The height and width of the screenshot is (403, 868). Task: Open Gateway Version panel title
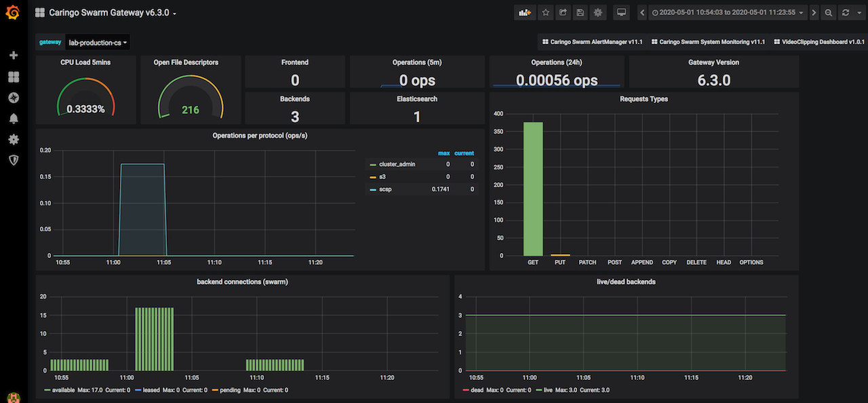tap(713, 62)
